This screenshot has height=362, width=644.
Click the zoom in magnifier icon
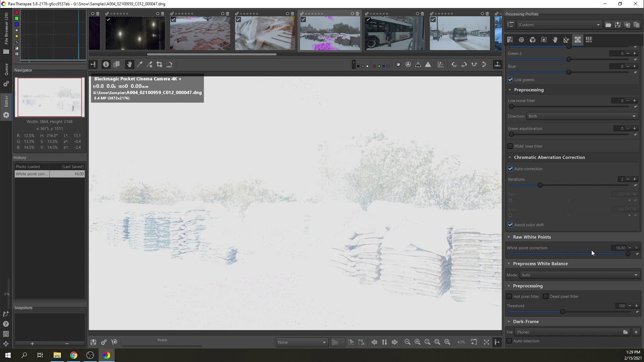coord(417,342)
